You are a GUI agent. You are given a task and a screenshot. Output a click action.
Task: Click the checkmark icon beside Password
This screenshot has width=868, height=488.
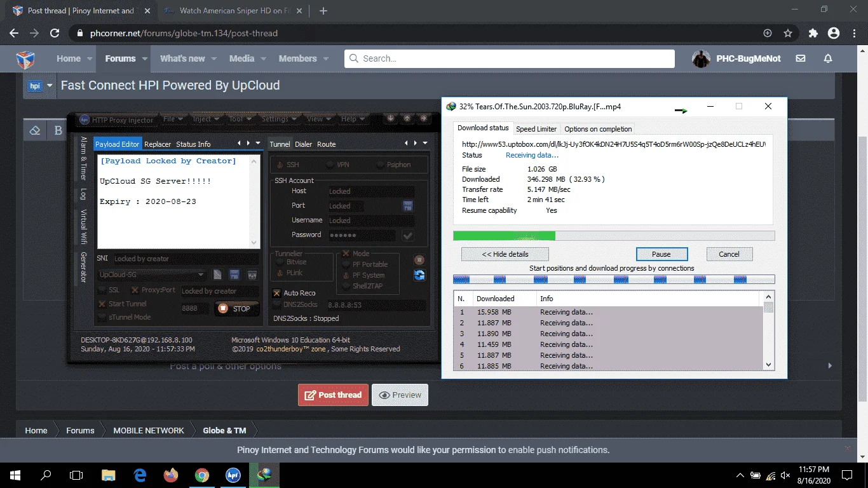(408, 235)
